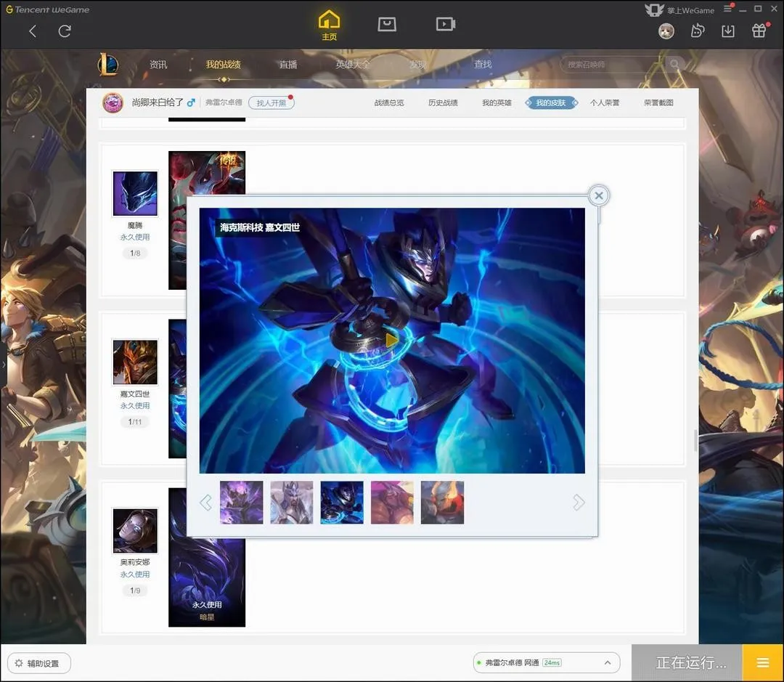
Task: Click the League of Legends logo icon
Action: pos(109,65)
